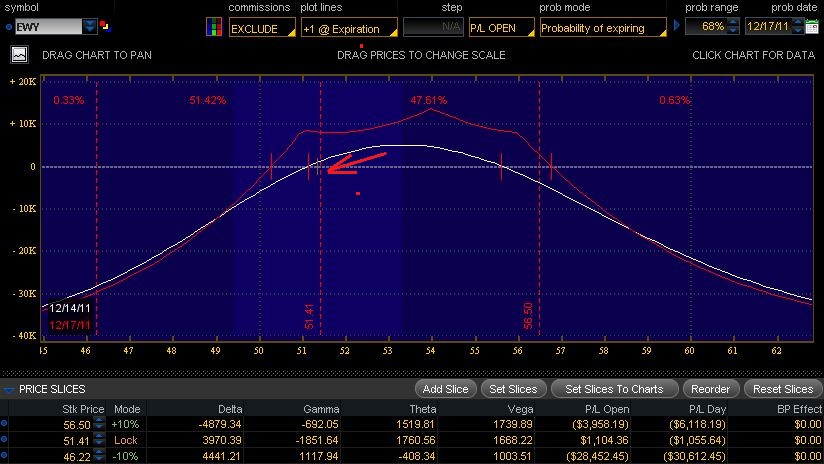Click the -10% mode cell
The height and width of the screenshot is (464, 824).
coord(127,457)
